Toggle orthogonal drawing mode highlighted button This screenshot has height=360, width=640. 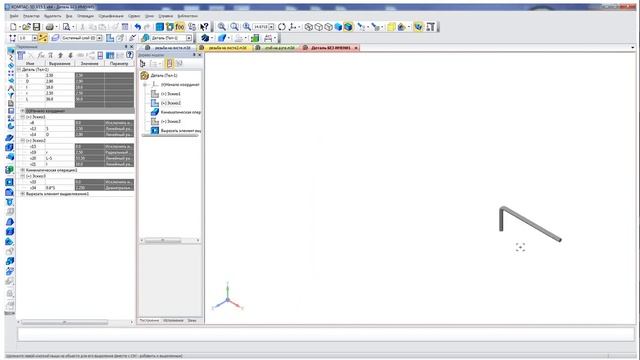pyautogui.click(x=42, y=38)
